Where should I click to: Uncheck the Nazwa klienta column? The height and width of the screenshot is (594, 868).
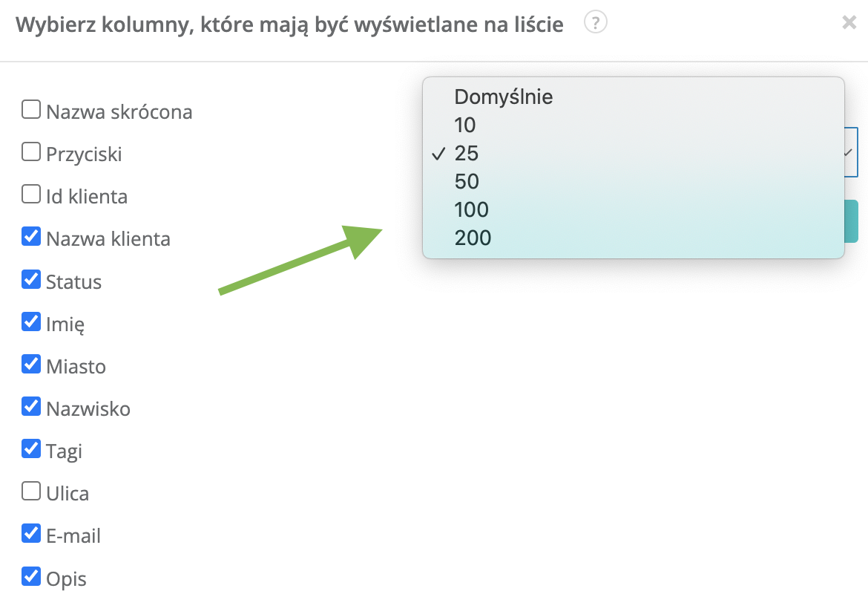[x=31, y=238]
